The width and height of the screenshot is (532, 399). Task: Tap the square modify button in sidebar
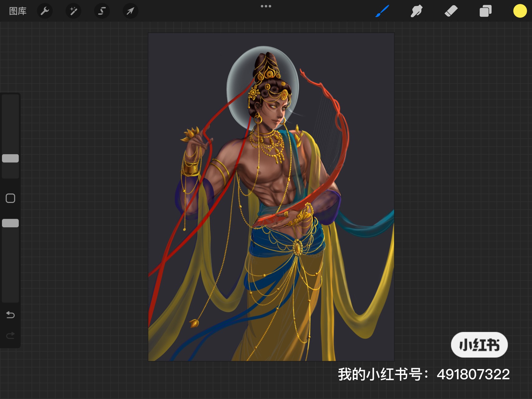pos(10,198)
